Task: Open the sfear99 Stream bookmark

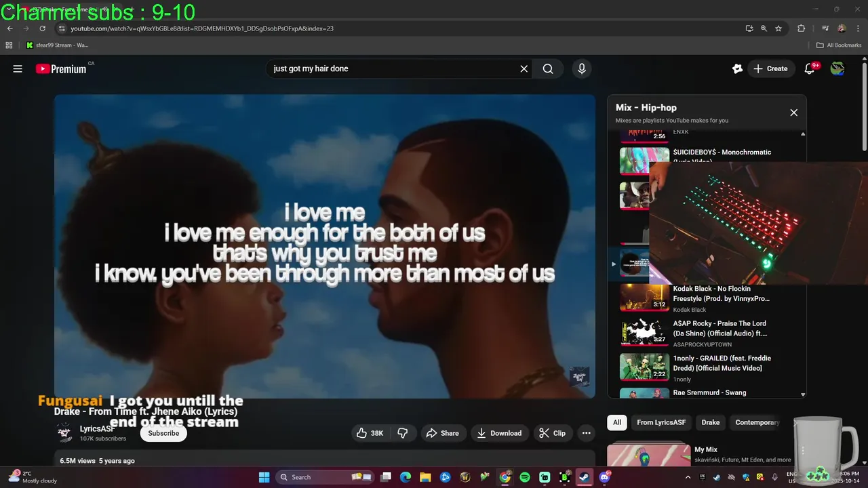Action: click(58, 45)
